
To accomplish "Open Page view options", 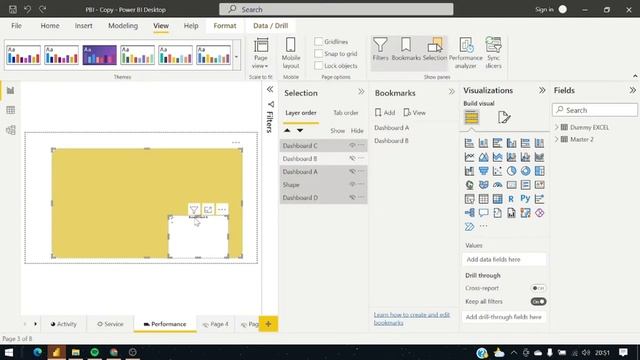I will coord(260,53).
